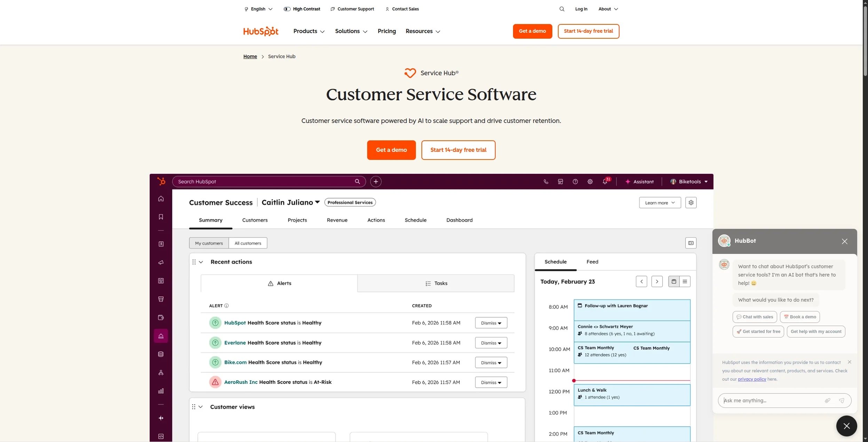Open the notifications bell with 31 badge
Image resolution: width=868 pixels, height=442 pixels.
(606, 181)
